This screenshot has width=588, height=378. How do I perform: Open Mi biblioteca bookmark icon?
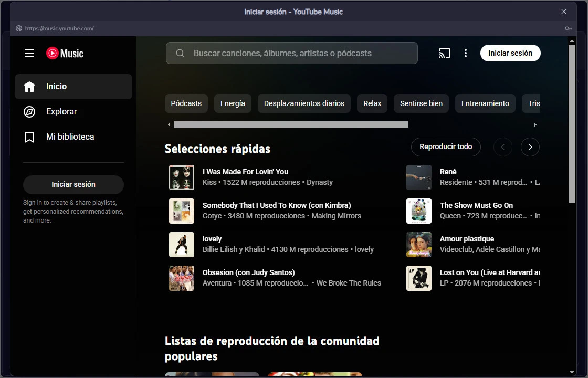click(29, 136)
